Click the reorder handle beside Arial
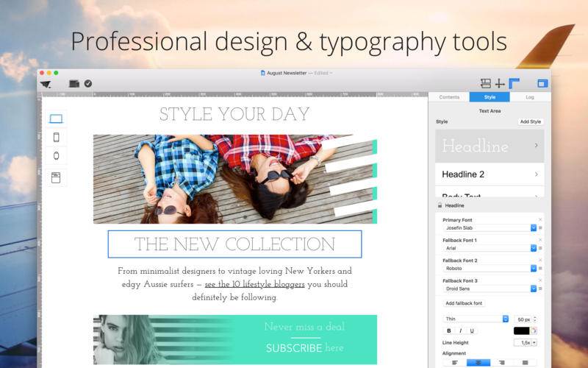Image resolution: width=588 pixels, height=368 pixels. [540, 248]
